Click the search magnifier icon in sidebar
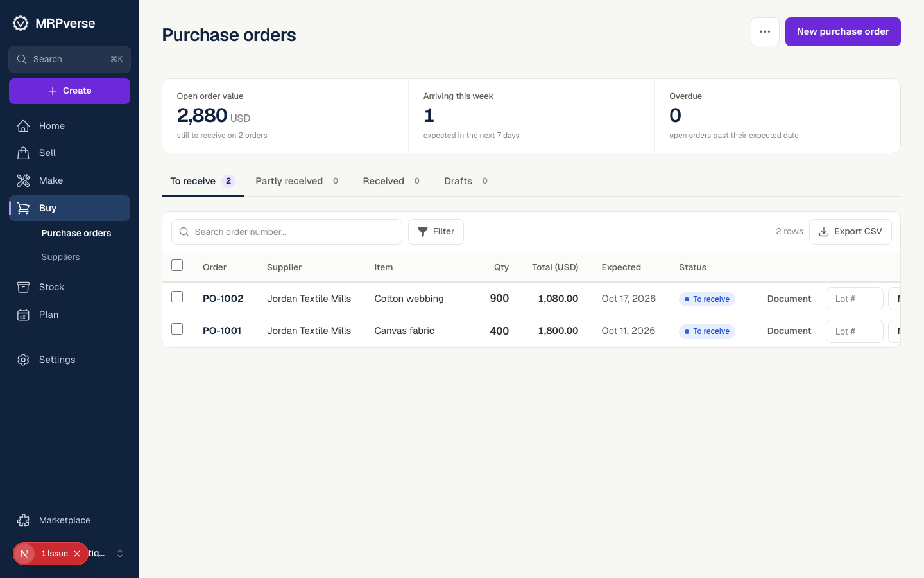The image size is (924, 578). click(22, 59)
